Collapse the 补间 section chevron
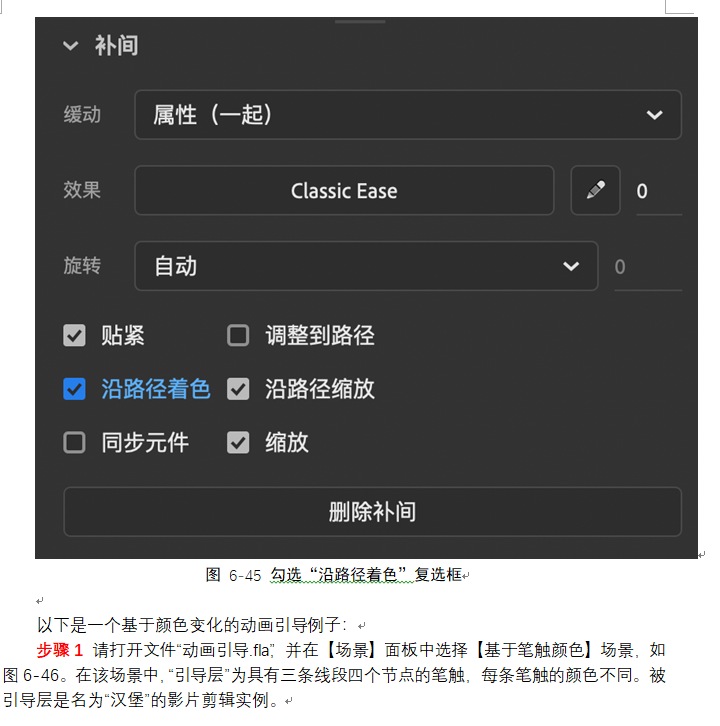This screenshot has height=726, width=720. tap(71, 45)
